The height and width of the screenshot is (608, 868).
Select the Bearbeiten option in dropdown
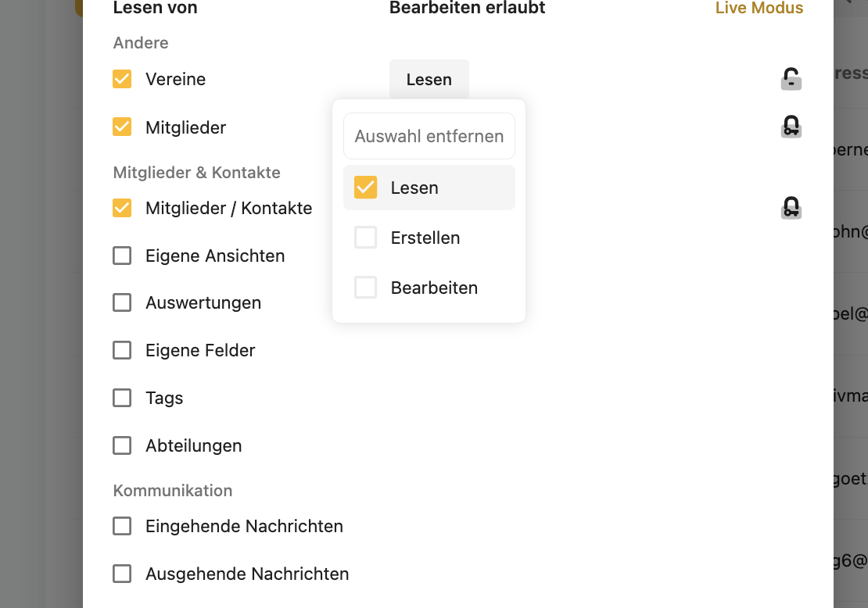pos(366,288)
